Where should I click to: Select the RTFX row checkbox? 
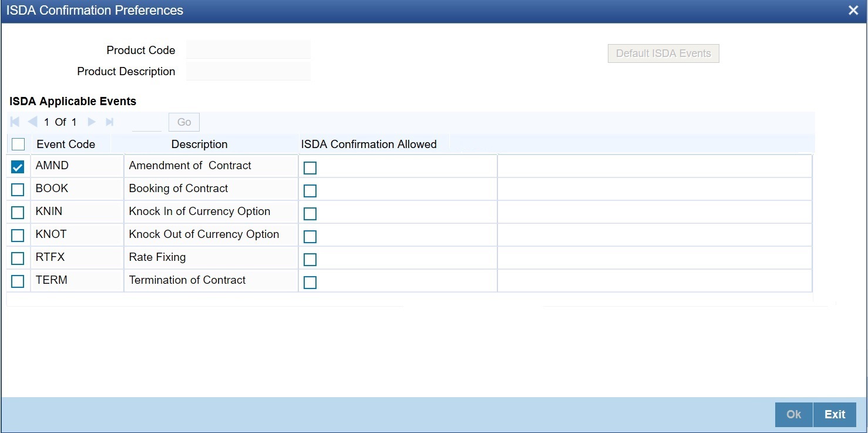(x=18, y=259)
